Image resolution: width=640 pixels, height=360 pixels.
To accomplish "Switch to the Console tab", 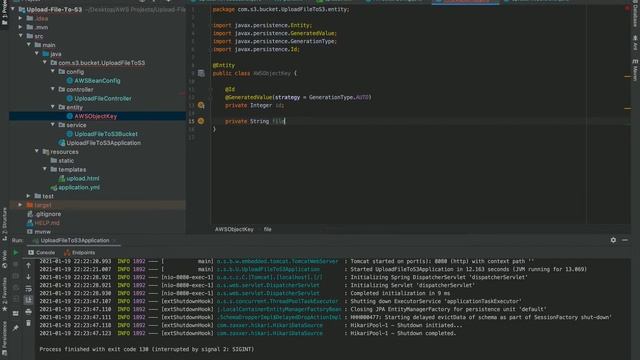I will [x=42, y=253].
